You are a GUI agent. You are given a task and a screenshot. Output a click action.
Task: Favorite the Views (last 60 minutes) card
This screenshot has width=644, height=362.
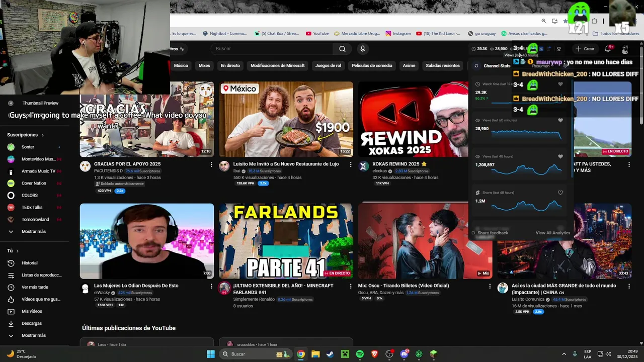pos(560,121)
